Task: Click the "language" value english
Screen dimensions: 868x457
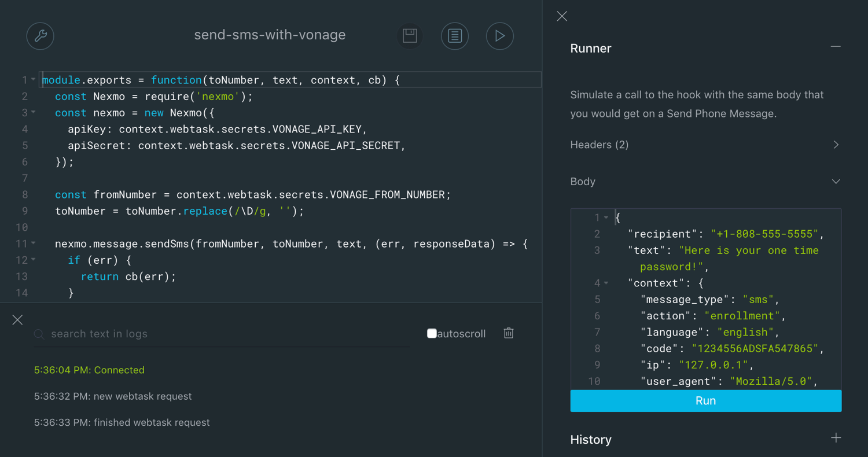Action: tap(746, 332)
